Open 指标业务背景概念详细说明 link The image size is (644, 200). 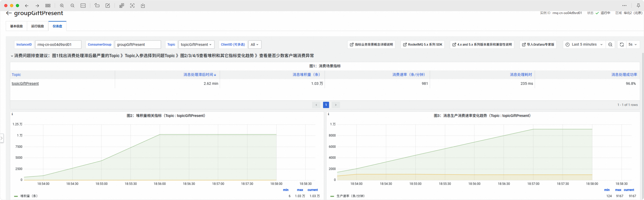tap(371, 45)
